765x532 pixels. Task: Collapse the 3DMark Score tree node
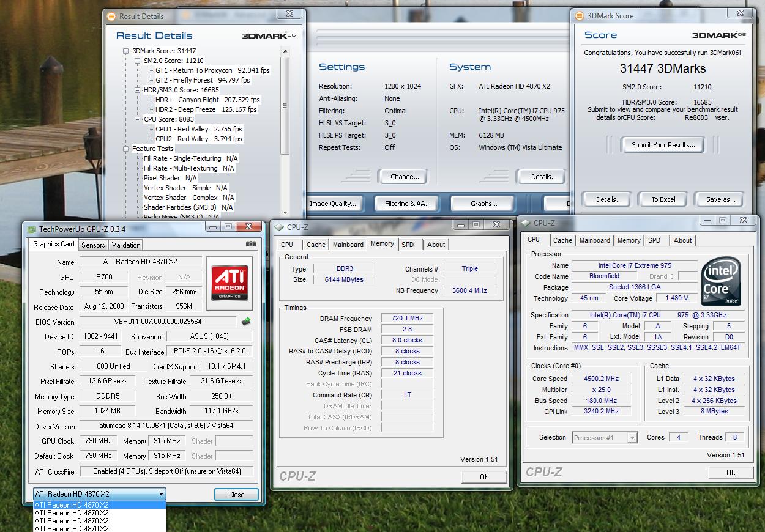tap(126, 51)
